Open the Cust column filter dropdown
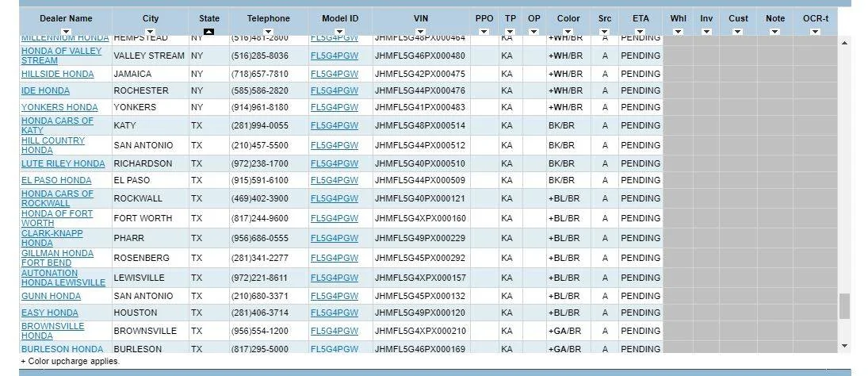Screen dimensions: 868x376 click(x=738, y=32)
